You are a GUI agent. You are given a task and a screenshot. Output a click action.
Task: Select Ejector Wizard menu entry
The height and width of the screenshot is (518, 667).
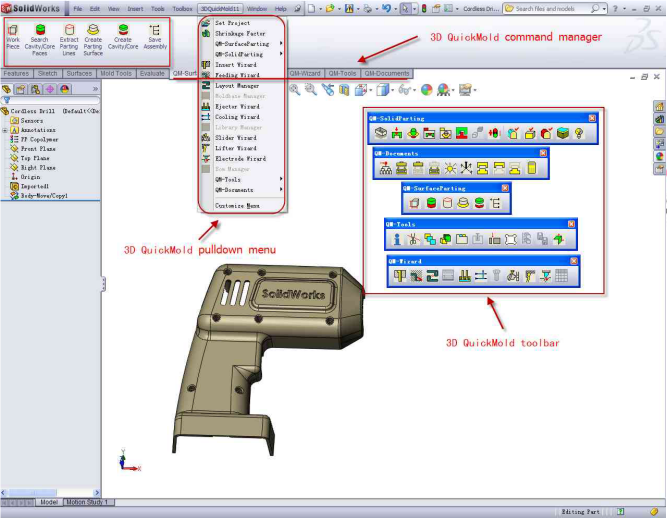pos(242,106)
